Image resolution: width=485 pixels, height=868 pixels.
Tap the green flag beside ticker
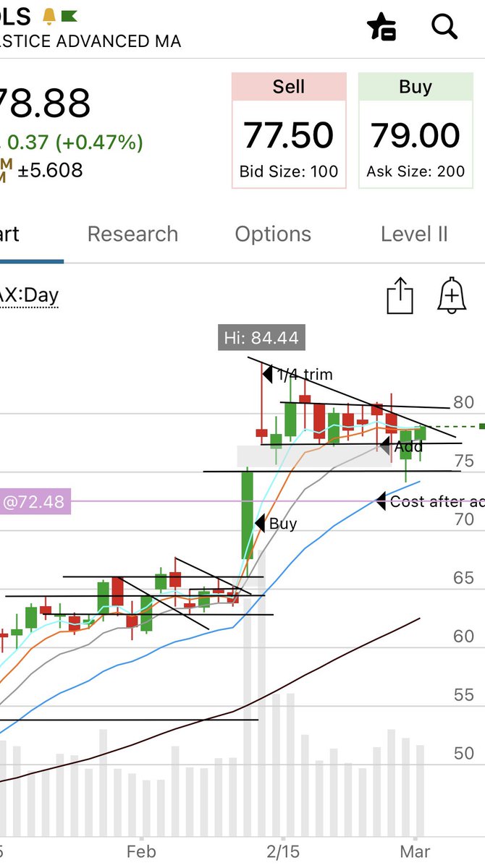pyautogui.click(x=69, y=15)
